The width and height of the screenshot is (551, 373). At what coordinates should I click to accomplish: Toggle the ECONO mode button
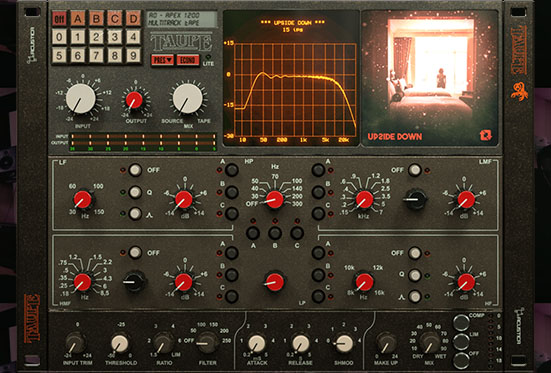(x=188, y=60)
